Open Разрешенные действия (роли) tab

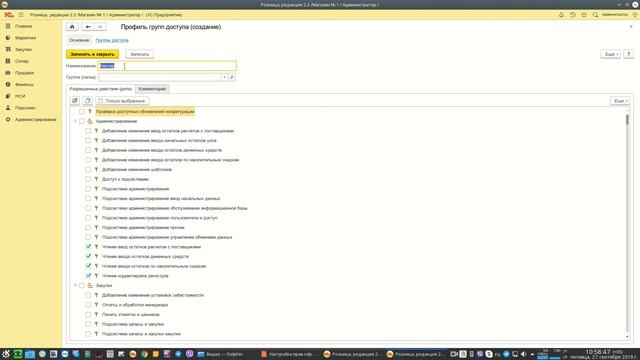click(100, 89)
